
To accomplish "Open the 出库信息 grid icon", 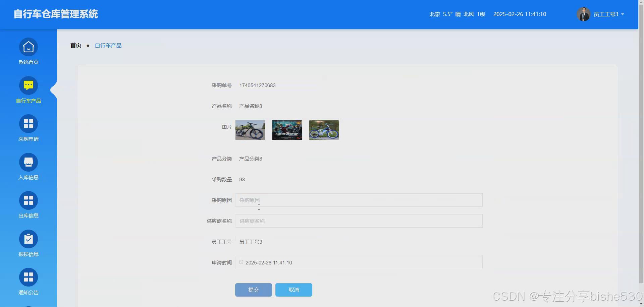I will (x=29, y=200).
